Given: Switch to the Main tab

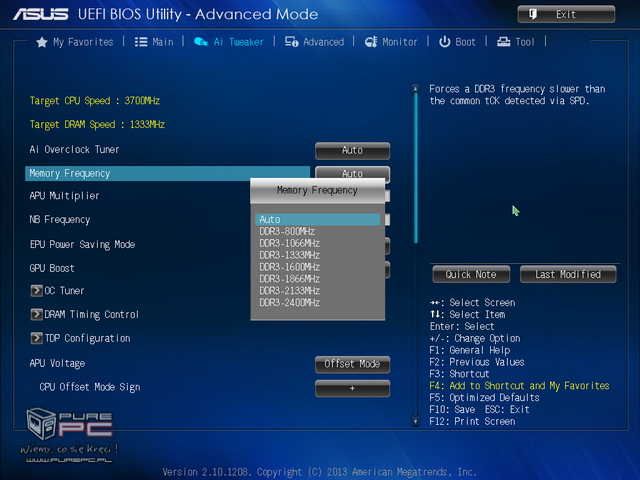Looking at the screenshot, I should pyautogui.click(x=154, y=42).
